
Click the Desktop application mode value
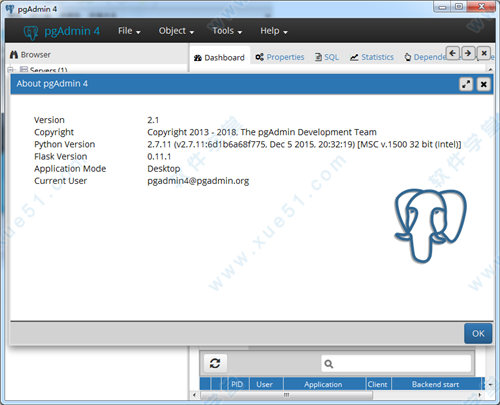pos(164,169)
